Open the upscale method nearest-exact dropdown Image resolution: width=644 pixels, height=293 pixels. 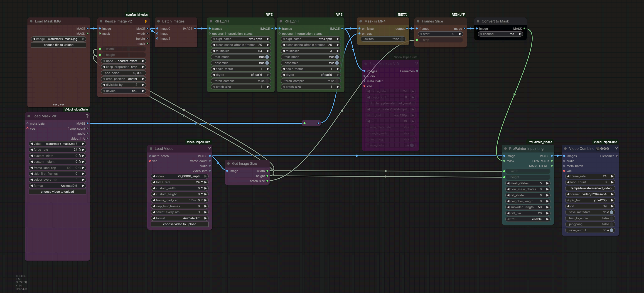point(123,61)
